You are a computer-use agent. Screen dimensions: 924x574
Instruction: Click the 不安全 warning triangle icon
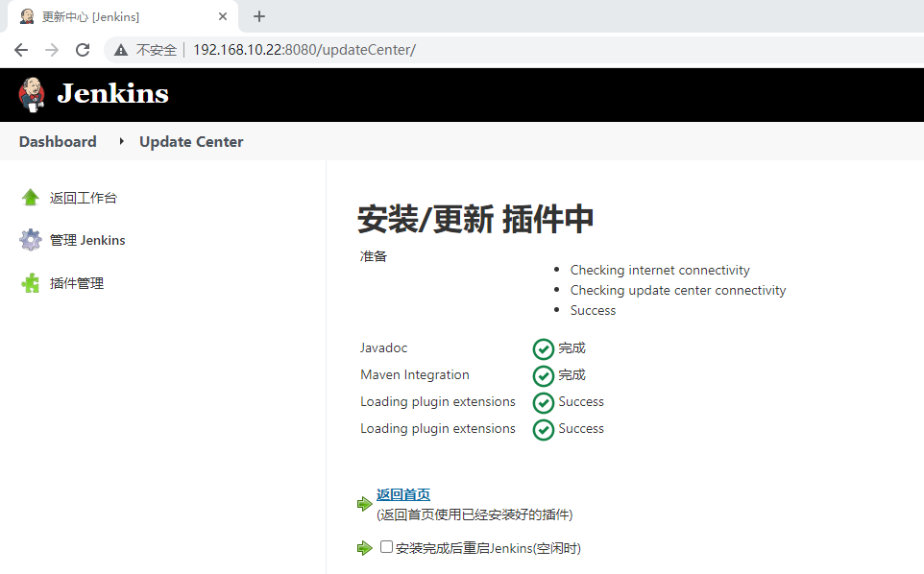[x=121, y=50]
